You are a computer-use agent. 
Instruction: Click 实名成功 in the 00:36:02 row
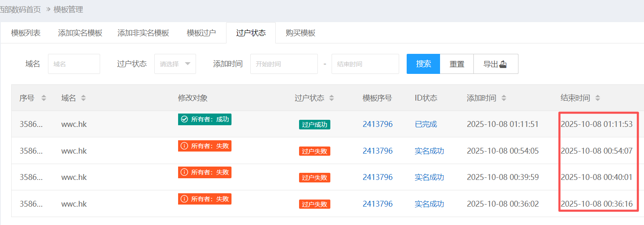(429, 204)
